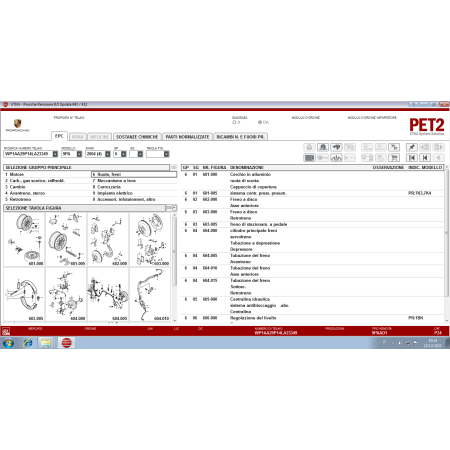Select the 'DA' Giacenza radio button

pyautogui.click(x=260, y=122)
